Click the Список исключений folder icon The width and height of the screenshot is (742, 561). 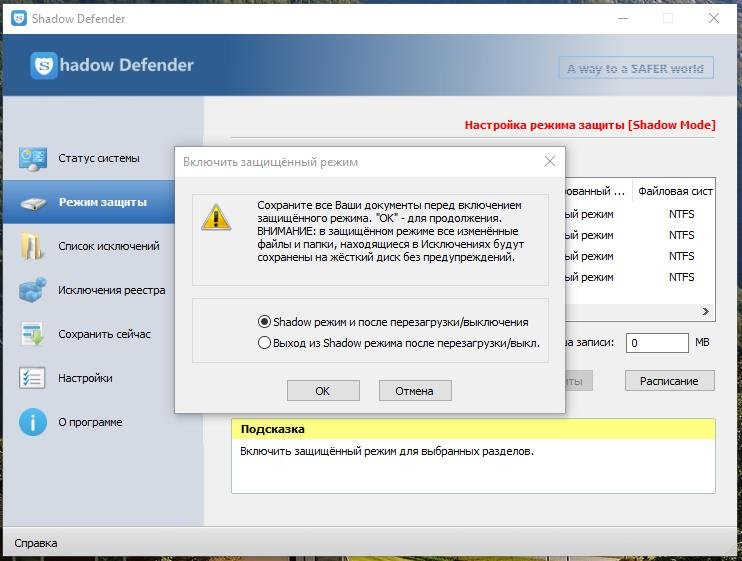point(32,246)
